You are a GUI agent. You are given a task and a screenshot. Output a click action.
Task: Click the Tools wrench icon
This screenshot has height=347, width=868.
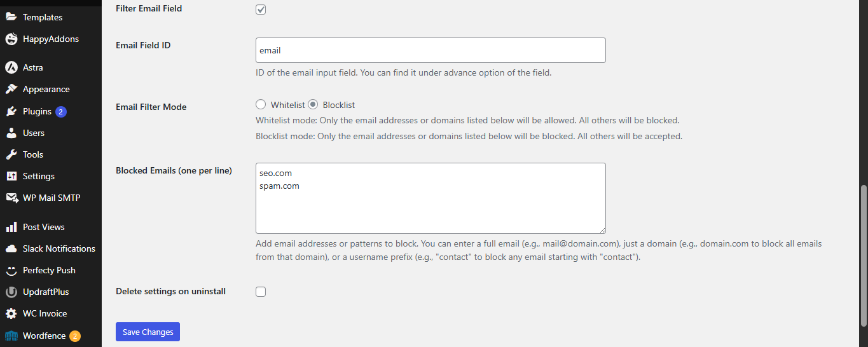11,154
